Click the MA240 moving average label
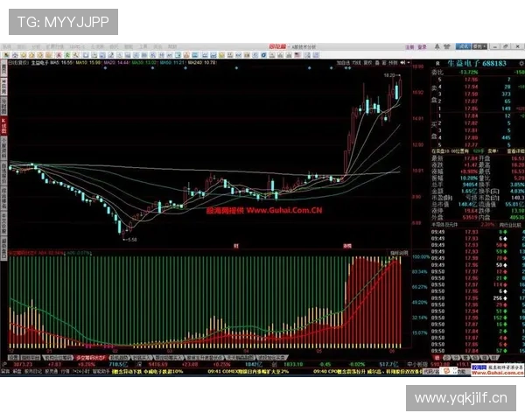525x420 pixels. [228, 63]
